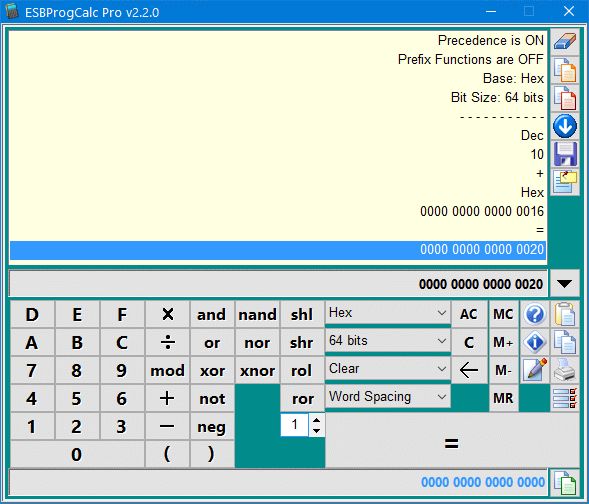Screen dimensions: 589x504
Task: Click the options checklist icon
Action: (565, 398)
